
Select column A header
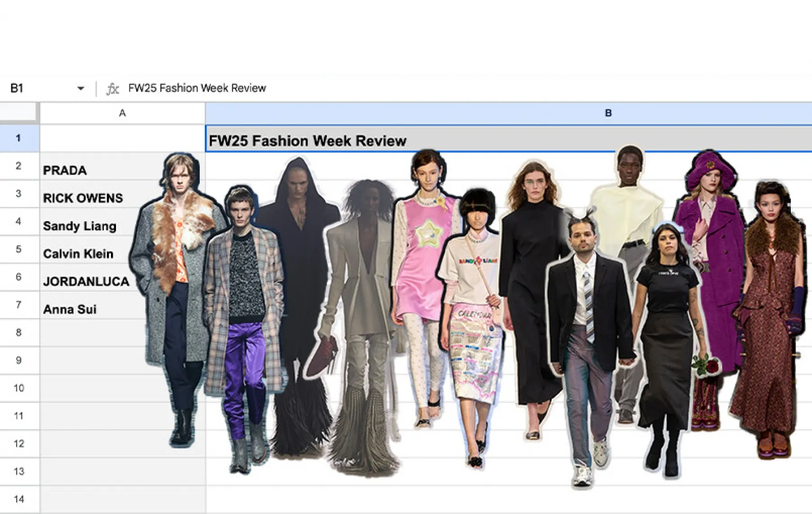click(x=122, y=113)
